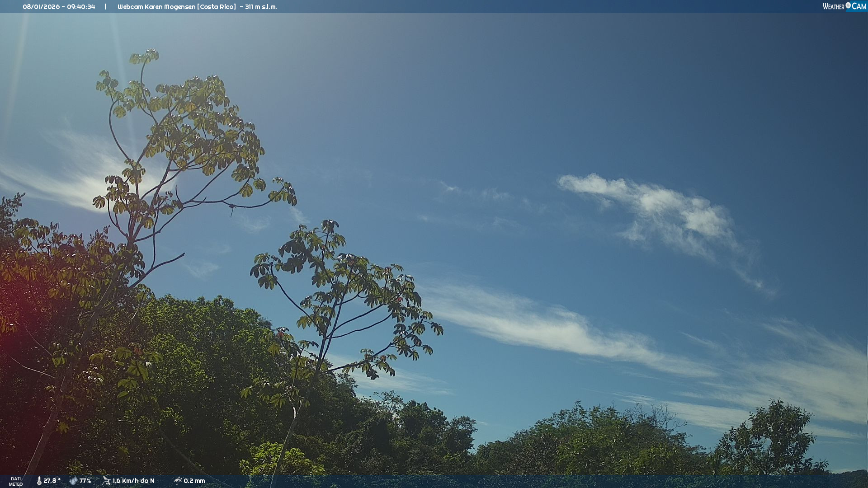The image size is (868, 488).
Task: Click the 0.2 mm rainfall reading
Action: [194, 481]
